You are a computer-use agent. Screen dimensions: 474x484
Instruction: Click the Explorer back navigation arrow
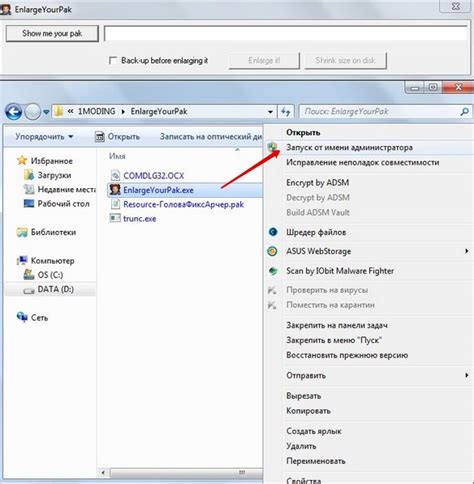tap(14, 112)
